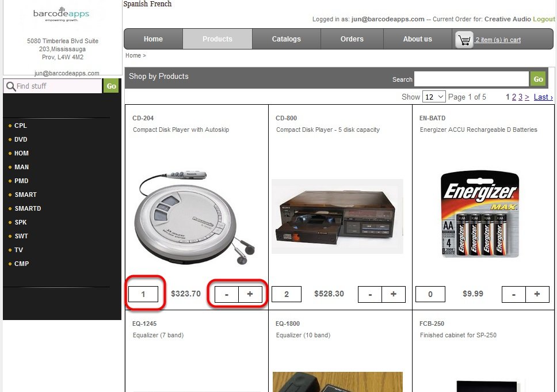557x392 pixels.
Task: Select the MAN category
Action: coord(21,167)
